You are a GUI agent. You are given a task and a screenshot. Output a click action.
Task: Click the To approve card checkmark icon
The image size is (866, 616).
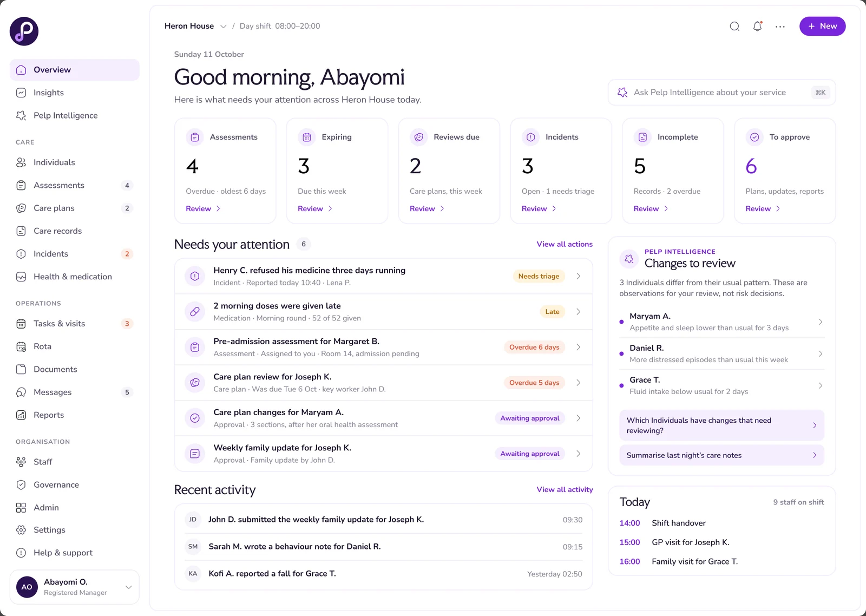pyautogui.click(x=755, y=137)
